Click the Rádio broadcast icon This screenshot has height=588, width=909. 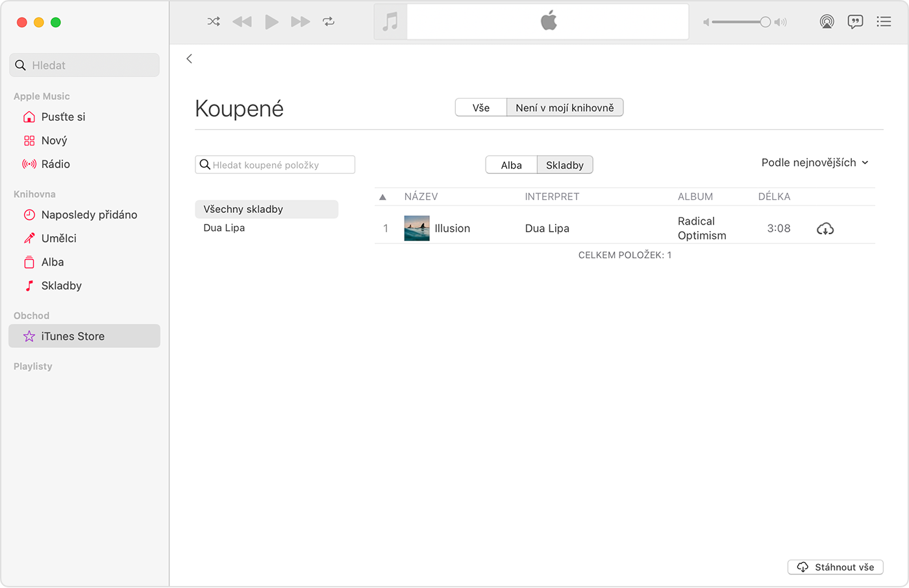pyautogui.click(x=29, y=164)
